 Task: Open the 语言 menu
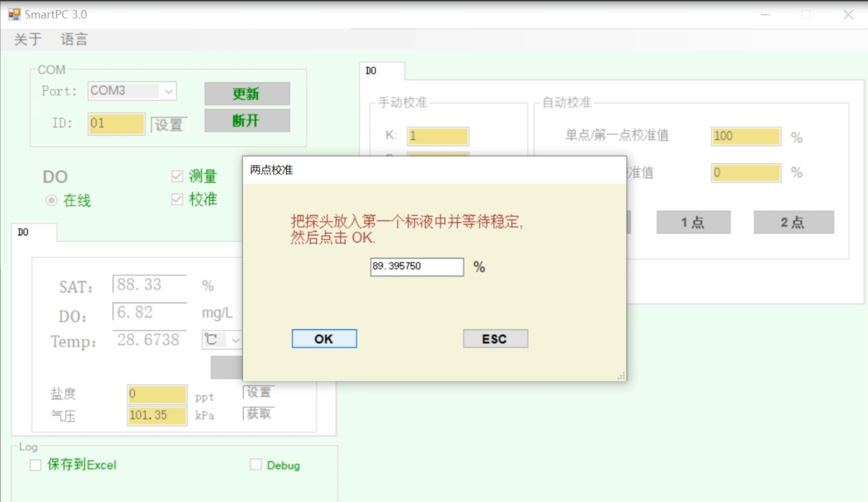pyautogui.click(x=74, y=39)
